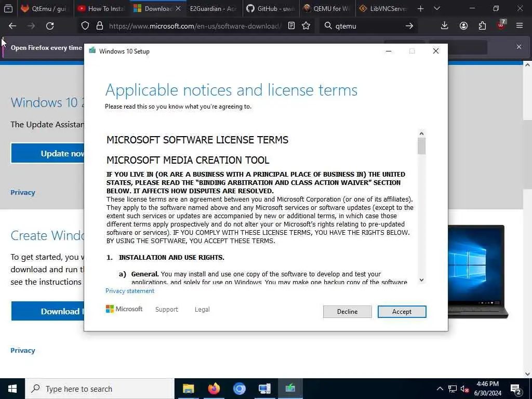The width and height of the screenshot is (532, 399).
Task: Click the browser page scrollbar down arrow
Action: click(x=528, y=374)
